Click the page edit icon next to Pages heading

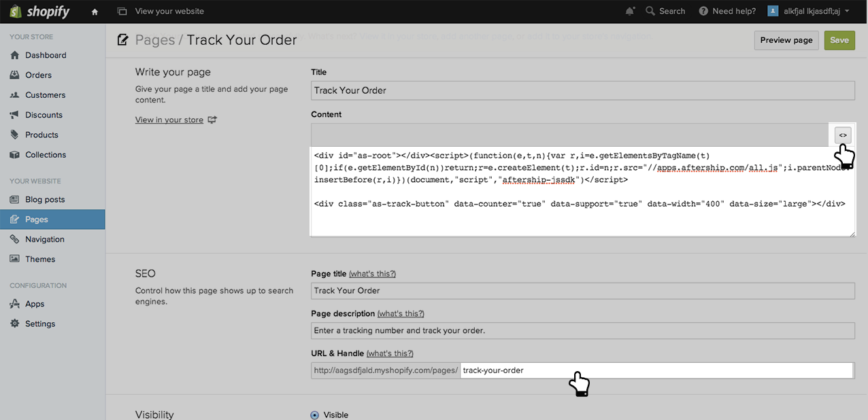pos(123,40)
